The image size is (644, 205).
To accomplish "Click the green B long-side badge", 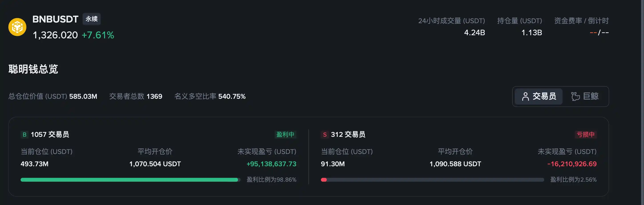I will coord(24,135).
